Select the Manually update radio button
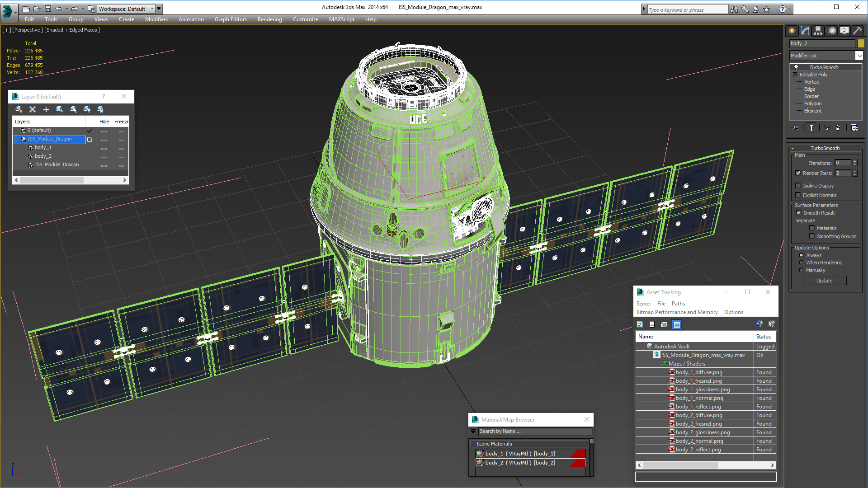The image size is (868, 488). [x=802, y=270]
